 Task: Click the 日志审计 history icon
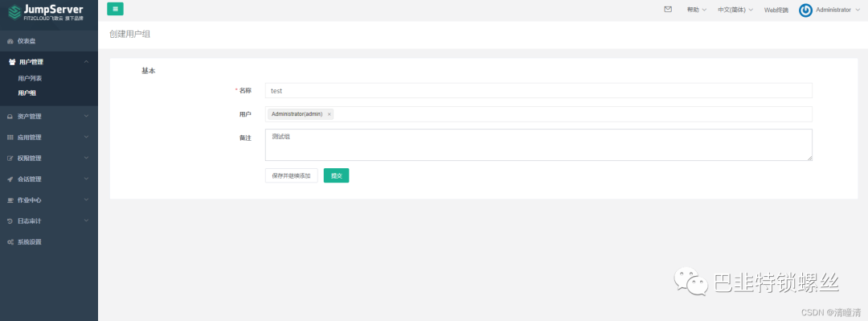pyautogui.click(x=10, y=221)
